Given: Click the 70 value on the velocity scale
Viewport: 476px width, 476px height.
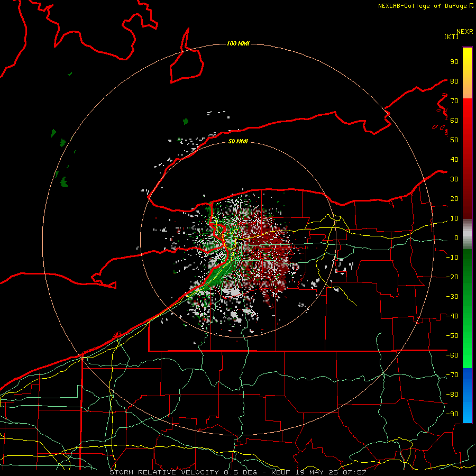Looking at the screenshot, I should pyautogui.click(x=454, y=101).
